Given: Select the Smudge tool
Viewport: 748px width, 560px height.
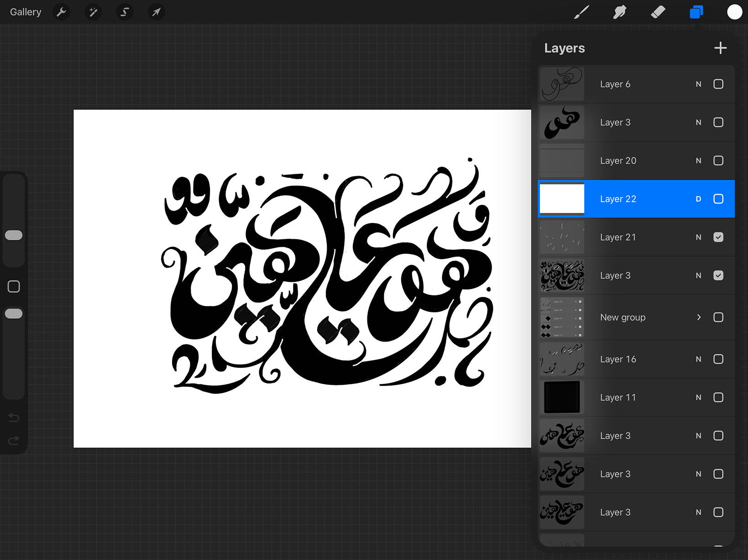Looking at the screenshot, I should point(620,12).
